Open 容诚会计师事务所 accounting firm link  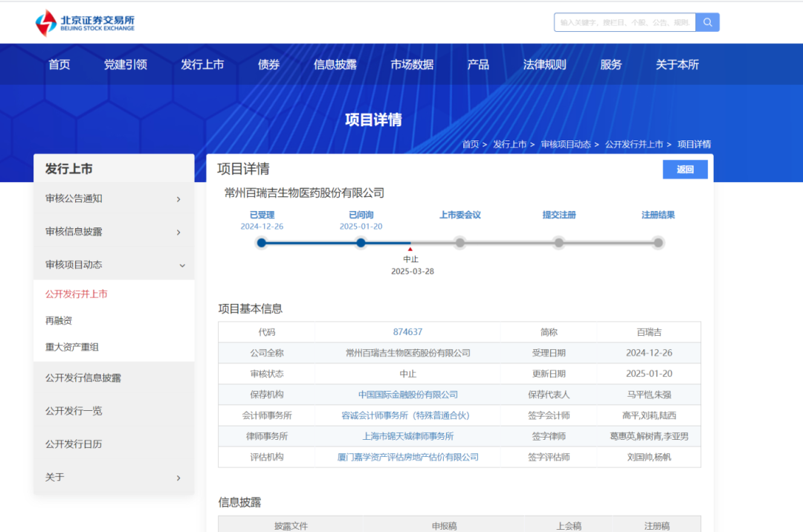point(405,415)
